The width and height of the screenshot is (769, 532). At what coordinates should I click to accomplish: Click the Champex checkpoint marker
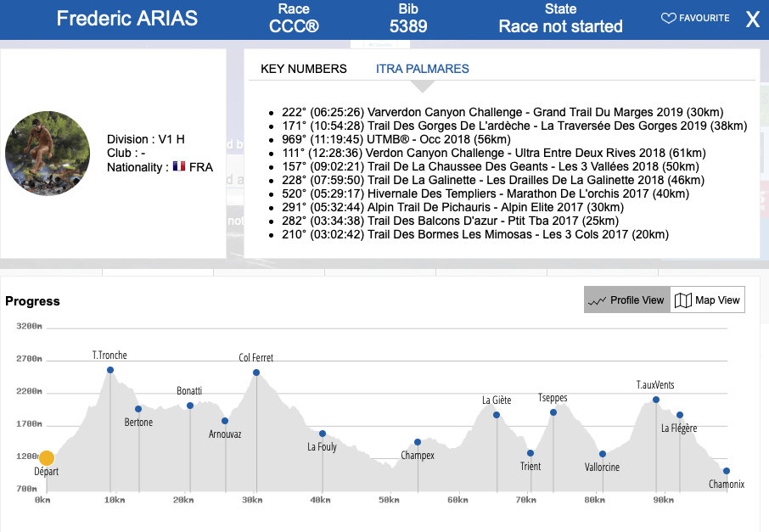click(418, 442)
